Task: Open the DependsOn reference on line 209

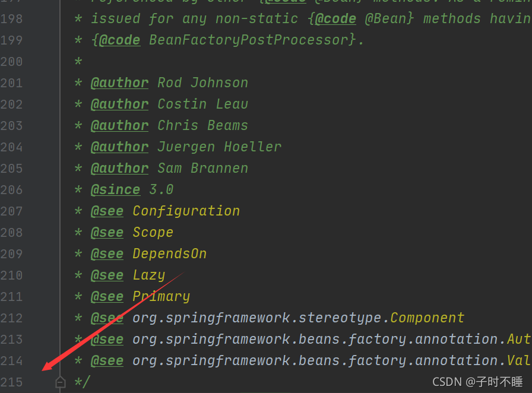Action: [169, 254]
